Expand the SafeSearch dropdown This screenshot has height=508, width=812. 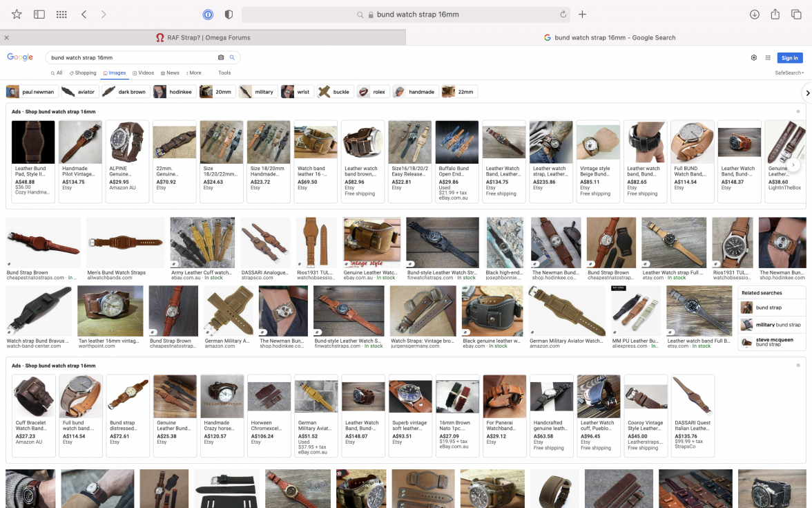tap(789, 73)
